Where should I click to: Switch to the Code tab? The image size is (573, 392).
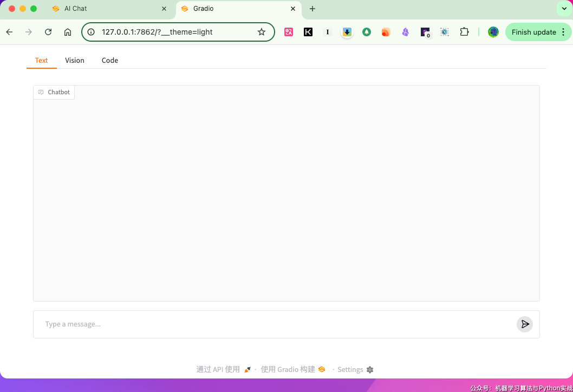[109, 60]
